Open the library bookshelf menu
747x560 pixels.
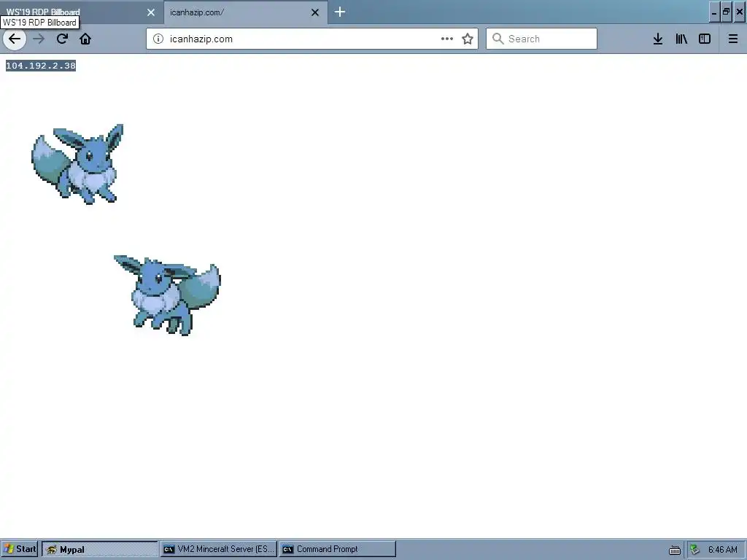[x=681, y=39]
